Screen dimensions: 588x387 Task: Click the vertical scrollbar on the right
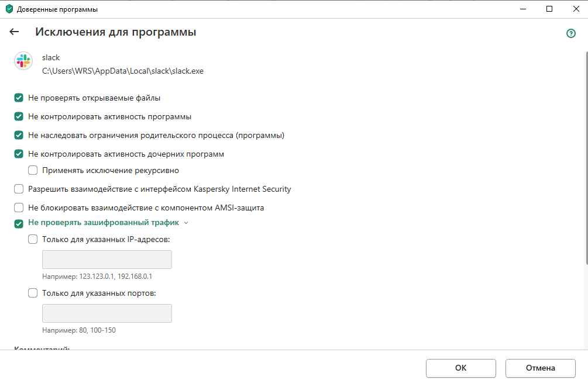tap(586, 157)
